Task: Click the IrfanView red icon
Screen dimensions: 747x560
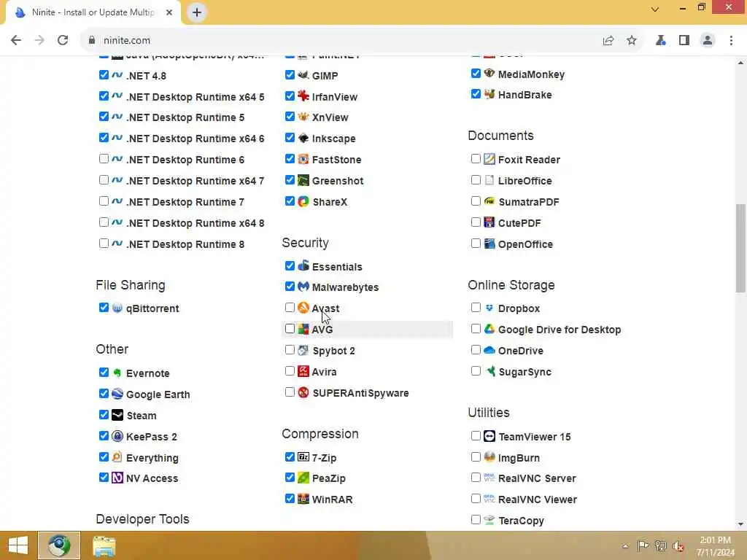Action: point(303,96)
